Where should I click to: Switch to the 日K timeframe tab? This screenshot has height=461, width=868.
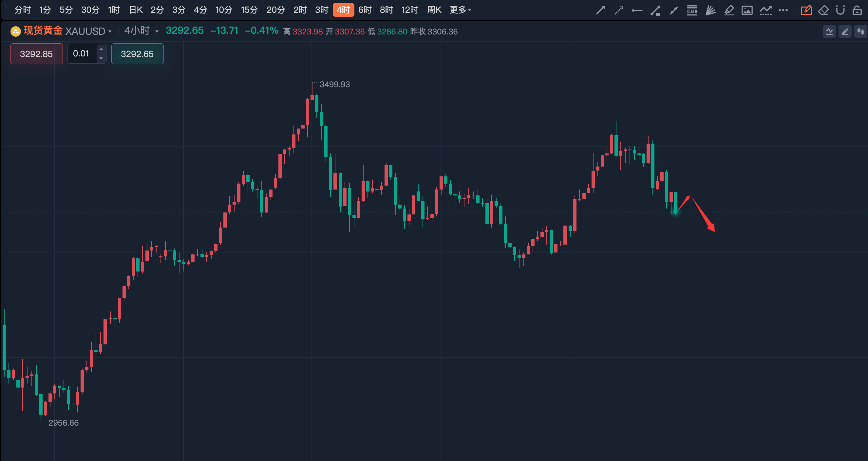(136, 10)
